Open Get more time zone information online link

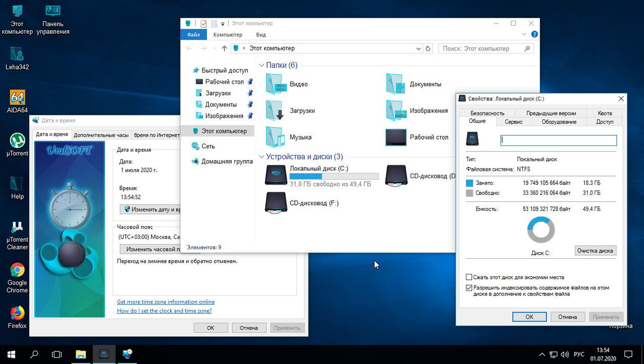[x=166, y=302]
